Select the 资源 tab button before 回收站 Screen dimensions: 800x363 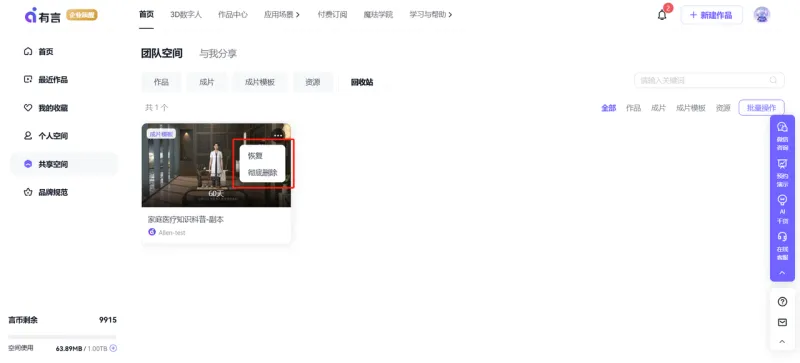tap(313, 82)
